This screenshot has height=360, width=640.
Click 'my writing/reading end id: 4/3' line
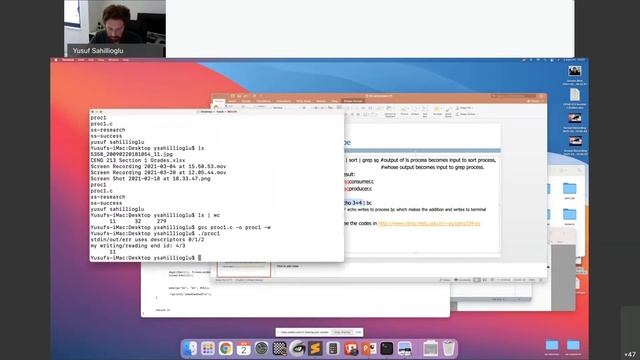[x=138, y=246]
